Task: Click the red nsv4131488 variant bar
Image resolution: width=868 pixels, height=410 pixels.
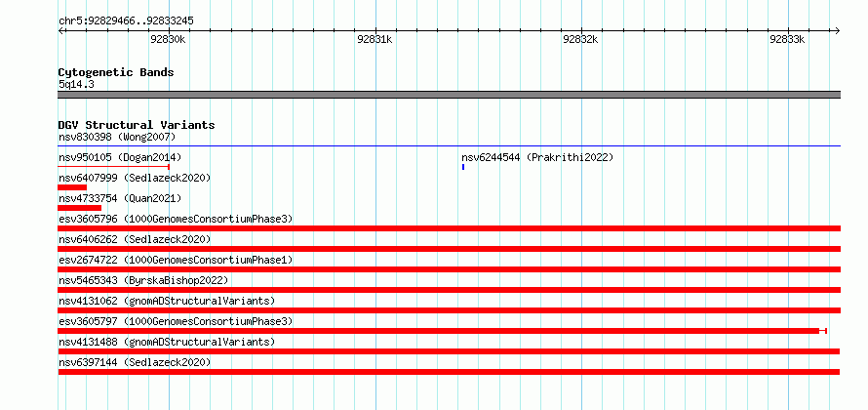Action: tap(449, 351)
